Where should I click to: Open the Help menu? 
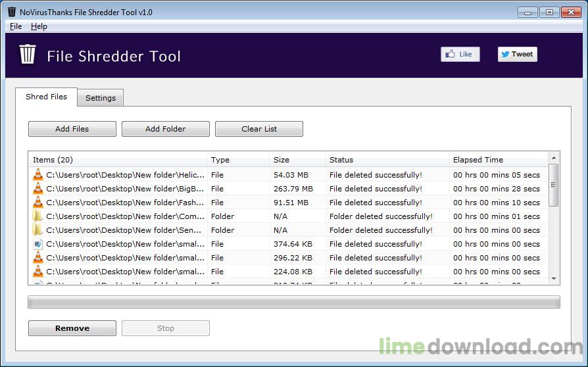tap(39, 26)
